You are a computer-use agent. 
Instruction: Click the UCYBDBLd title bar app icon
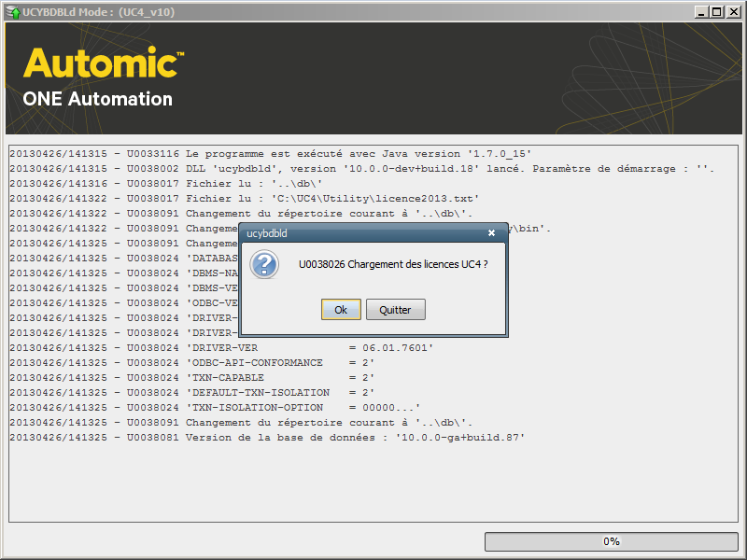[x=13, y=12]
